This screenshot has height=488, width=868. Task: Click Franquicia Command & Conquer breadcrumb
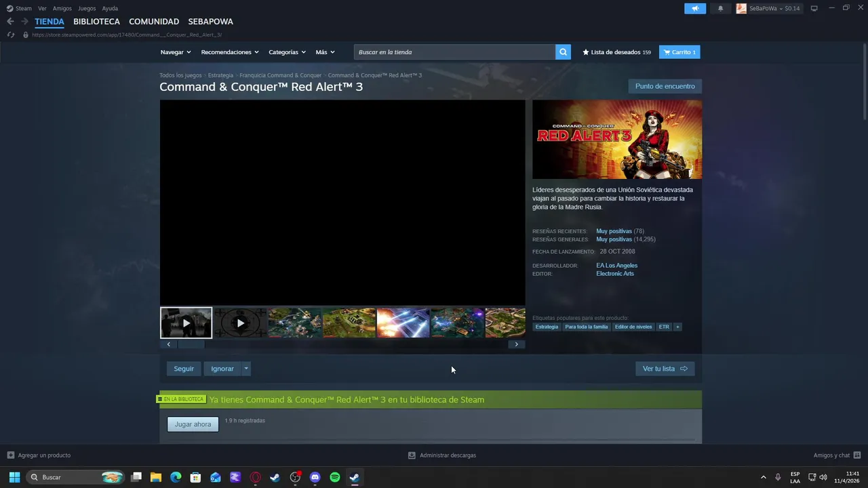[x=280, y=75]
